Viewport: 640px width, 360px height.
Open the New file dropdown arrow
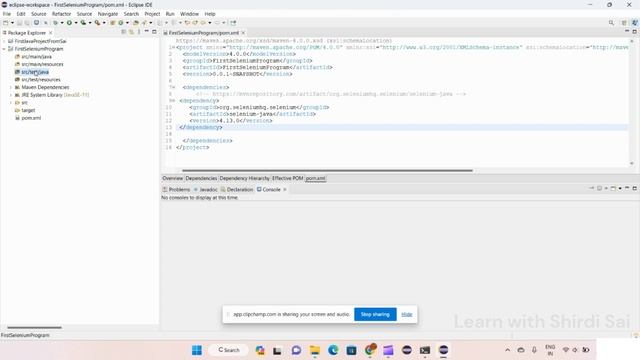point(12,23)
